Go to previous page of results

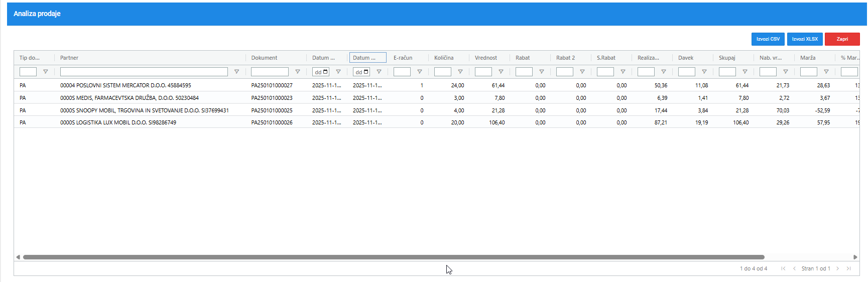794,268
